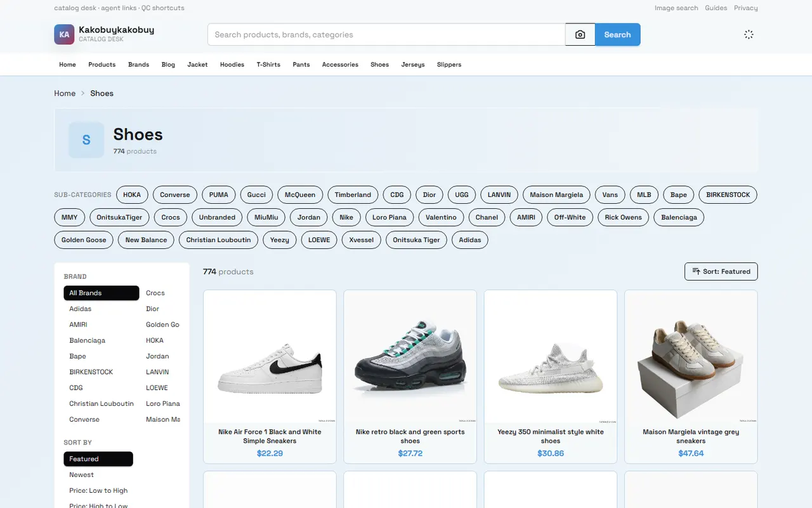Open Jacket in the navigation bar
Screen dimensions: 812x508
197,64
